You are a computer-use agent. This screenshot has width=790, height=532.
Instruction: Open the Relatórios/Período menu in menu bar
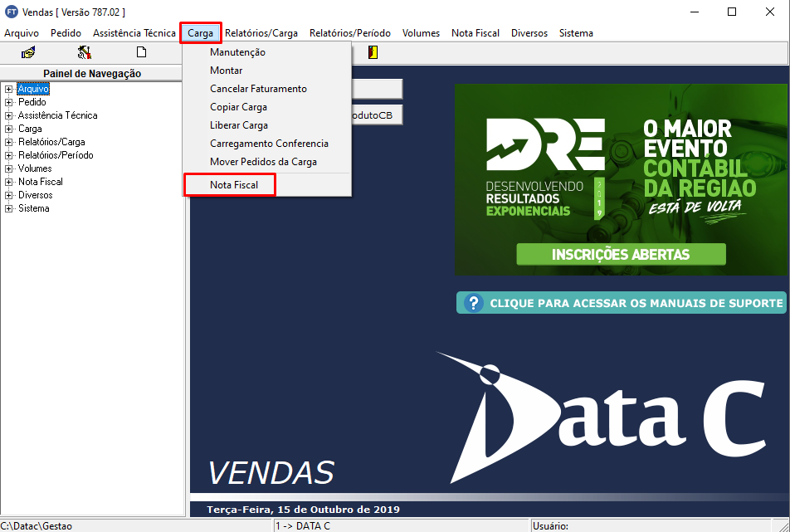point(350,33)
